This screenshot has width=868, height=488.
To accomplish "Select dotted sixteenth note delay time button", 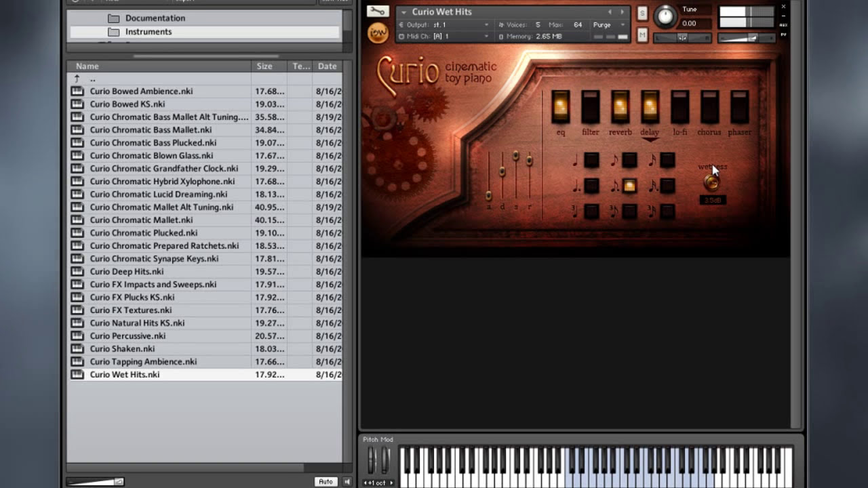I will pyautogui.click(x=667, y=186).
